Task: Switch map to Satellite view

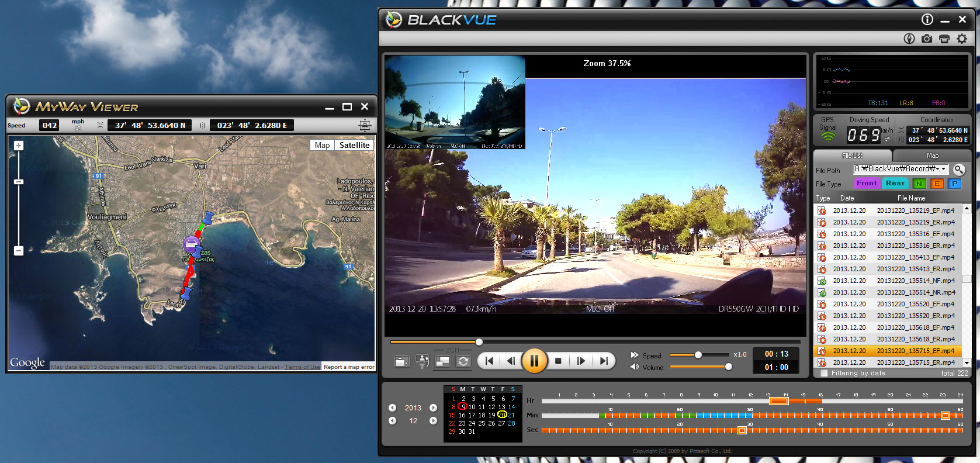Action: pyautogui.click(x=354, y=145)
